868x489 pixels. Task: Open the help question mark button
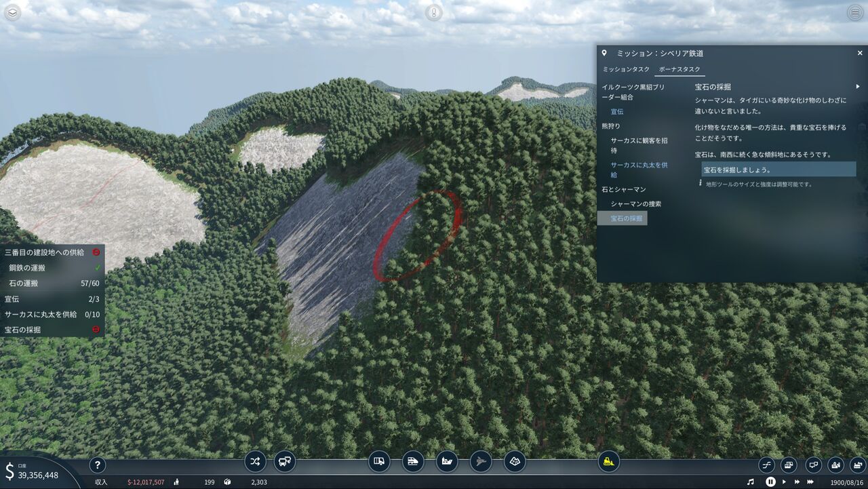pos(98,465)
